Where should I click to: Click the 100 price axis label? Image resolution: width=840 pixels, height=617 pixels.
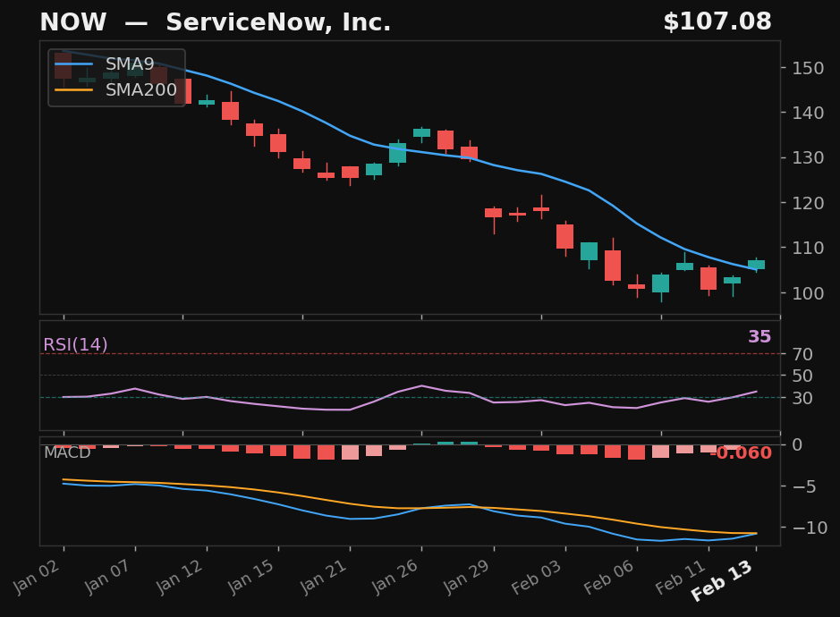click(808, 293)
